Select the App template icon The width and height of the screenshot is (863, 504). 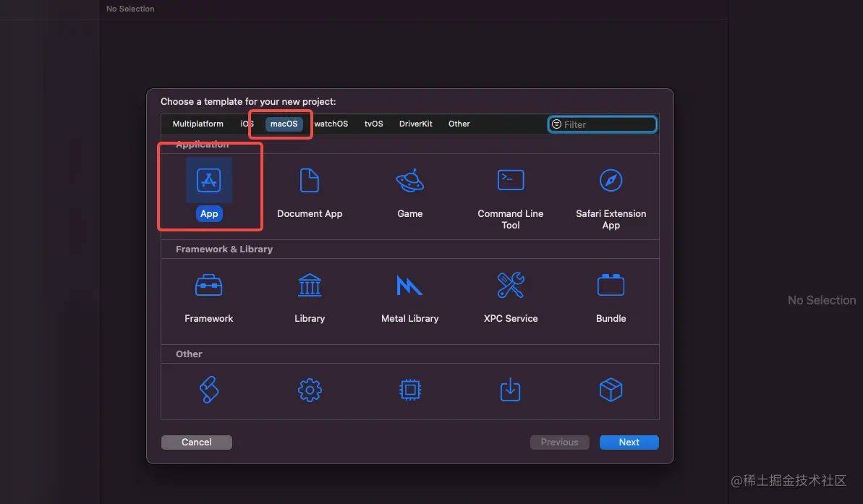point(208,181)
